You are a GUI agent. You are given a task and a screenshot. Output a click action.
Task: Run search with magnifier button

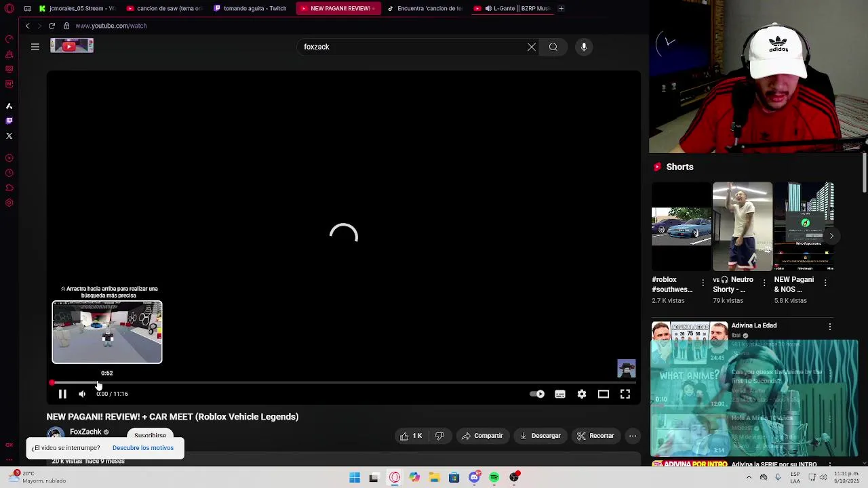click(553, 47)
